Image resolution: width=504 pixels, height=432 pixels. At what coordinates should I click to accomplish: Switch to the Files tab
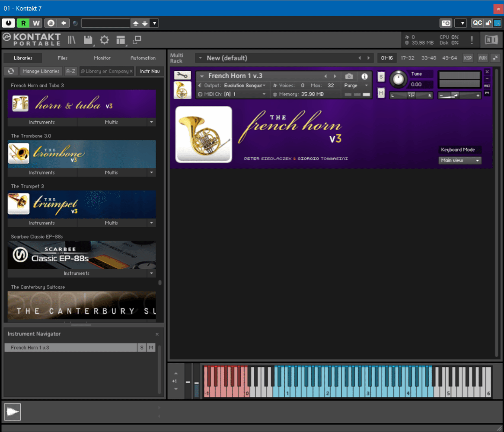tap(62, 58)
